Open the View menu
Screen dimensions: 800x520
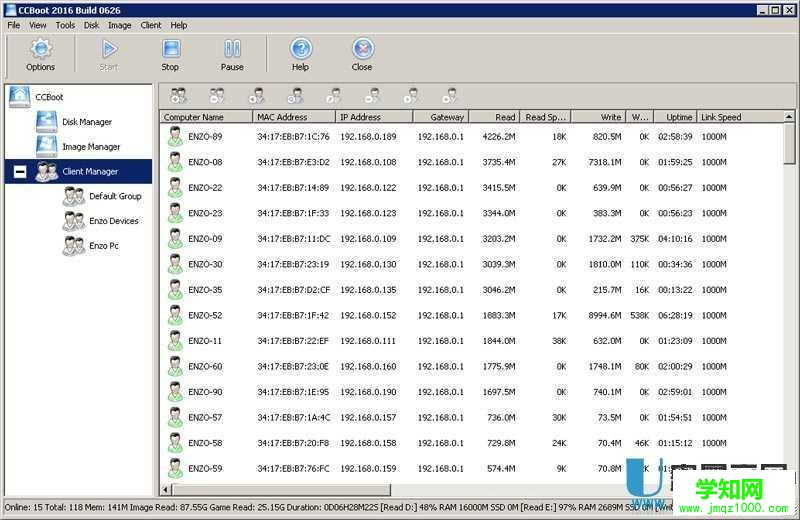38,25
